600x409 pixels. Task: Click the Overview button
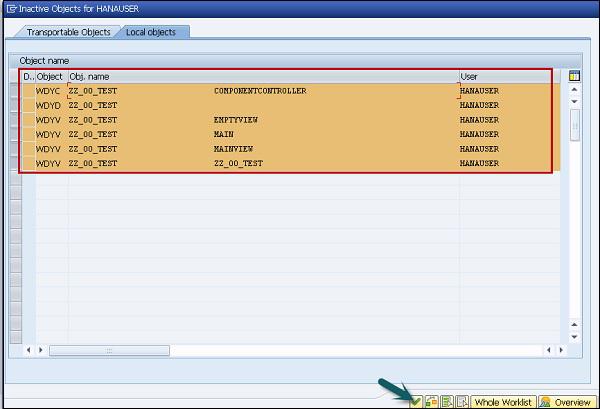click(x=566, y=401)
